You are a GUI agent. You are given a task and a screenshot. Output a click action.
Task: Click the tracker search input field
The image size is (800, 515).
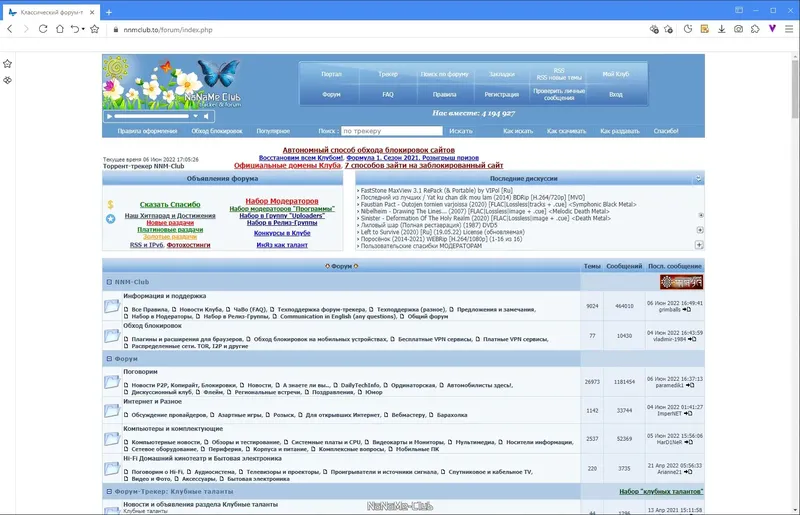point(392,131)
